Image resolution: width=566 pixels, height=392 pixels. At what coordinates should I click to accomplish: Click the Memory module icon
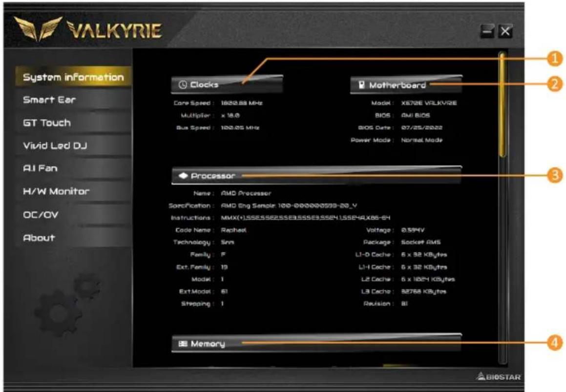(x=183, y=344)
